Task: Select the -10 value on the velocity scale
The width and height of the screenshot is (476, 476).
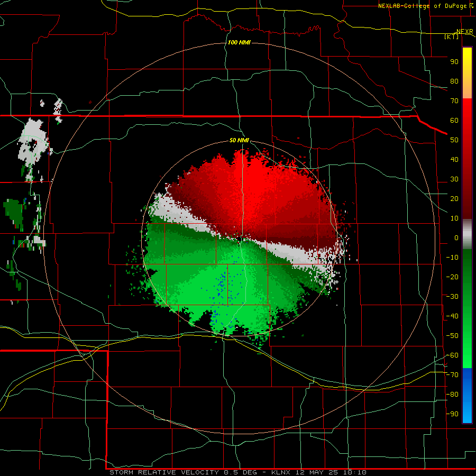Action: point(452,258)
